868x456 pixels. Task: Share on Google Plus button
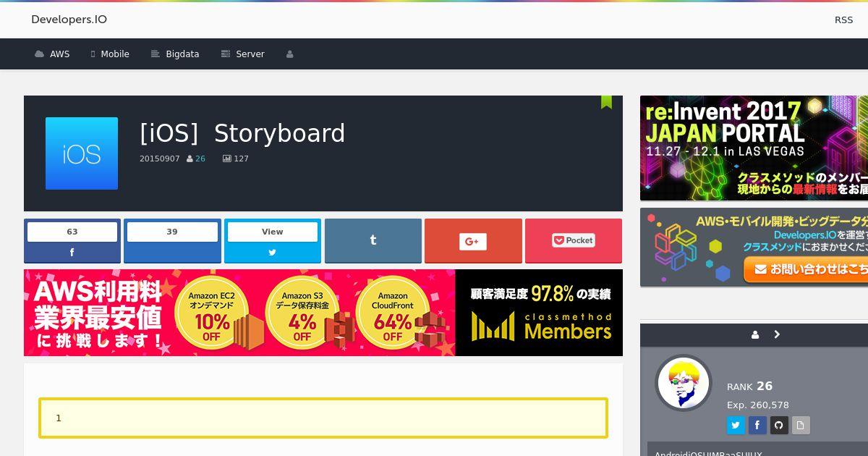click(x=473, y=241)
